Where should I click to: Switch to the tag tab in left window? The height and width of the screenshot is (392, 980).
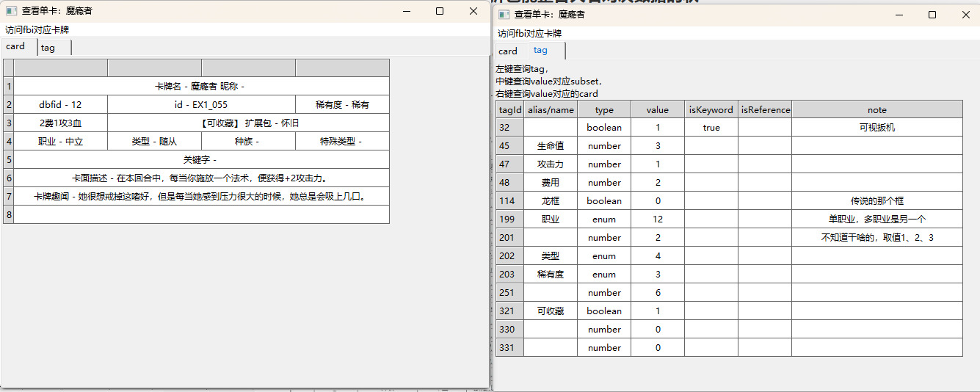[x=54, y=47]
